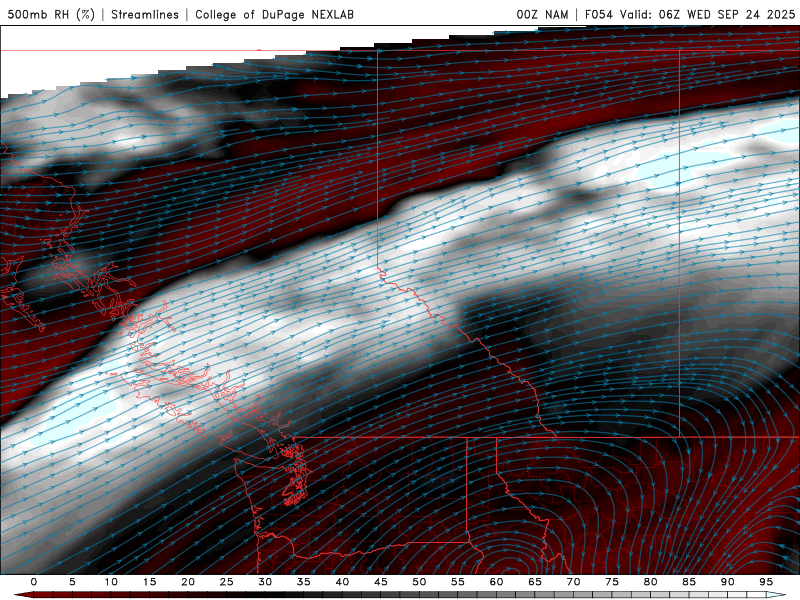This screenshot has height=600, width=800.
Task: Click the colorbar value 0 label
Action: (x=34, y=582)
